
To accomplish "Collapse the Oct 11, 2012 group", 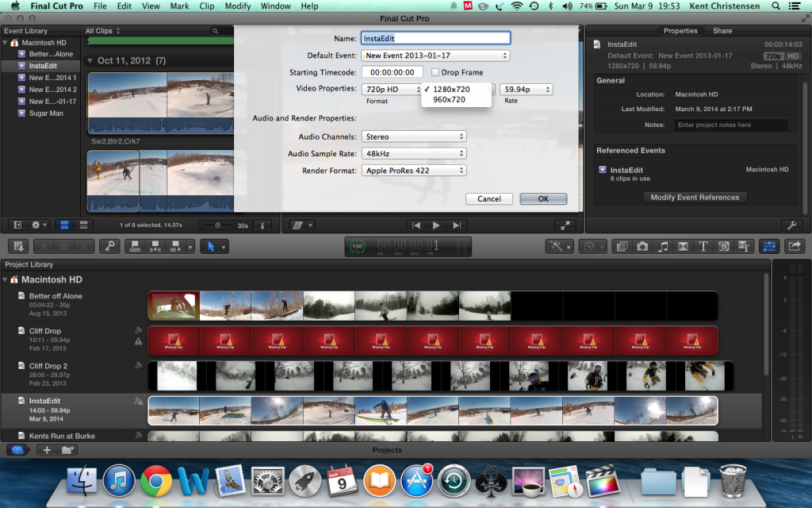I will click(x=90, y=61).
